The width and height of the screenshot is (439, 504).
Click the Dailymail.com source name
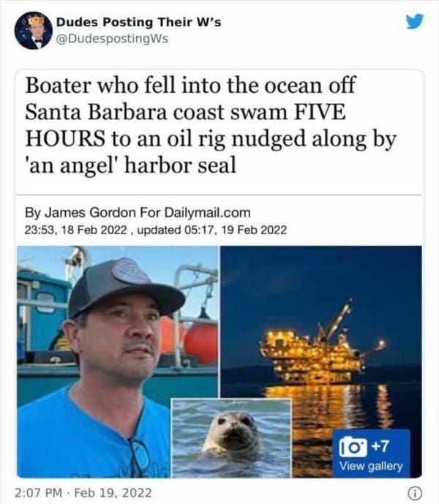click(x=208, y=212)
